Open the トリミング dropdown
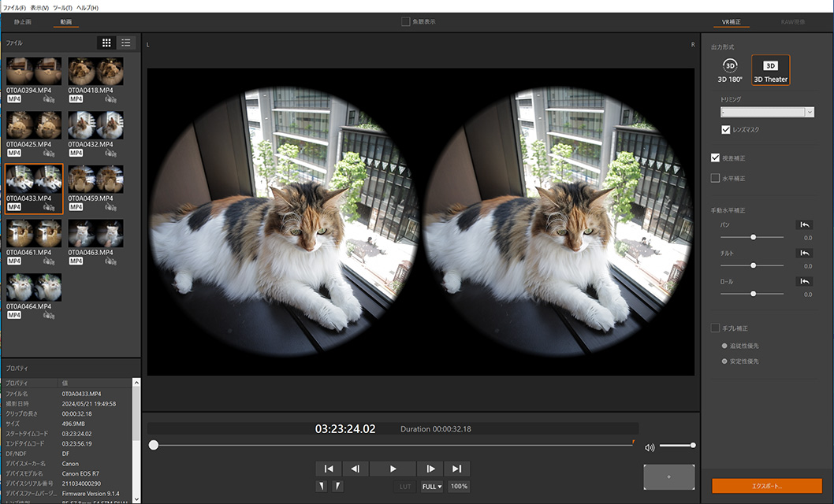 [x=809, y=113]
